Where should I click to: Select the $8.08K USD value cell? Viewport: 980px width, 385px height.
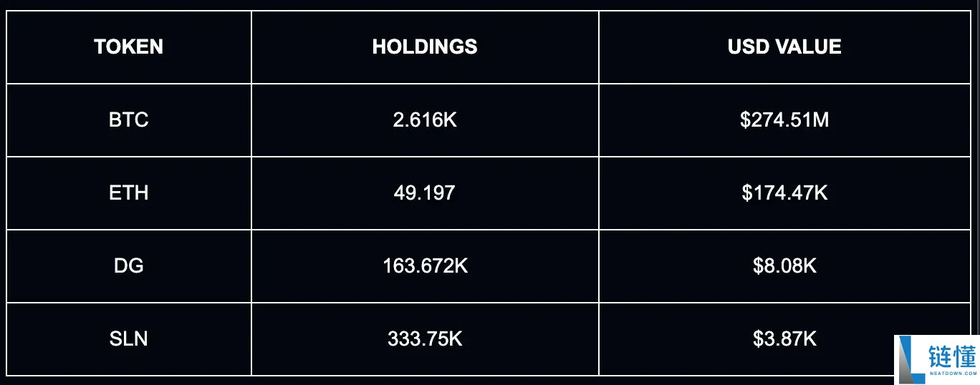pos(784,266)
